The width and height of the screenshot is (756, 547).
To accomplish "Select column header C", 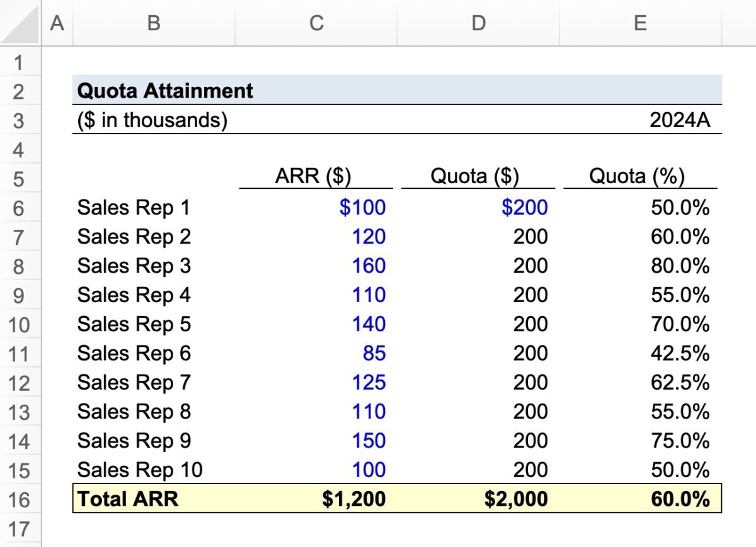I will pos(316,23).
